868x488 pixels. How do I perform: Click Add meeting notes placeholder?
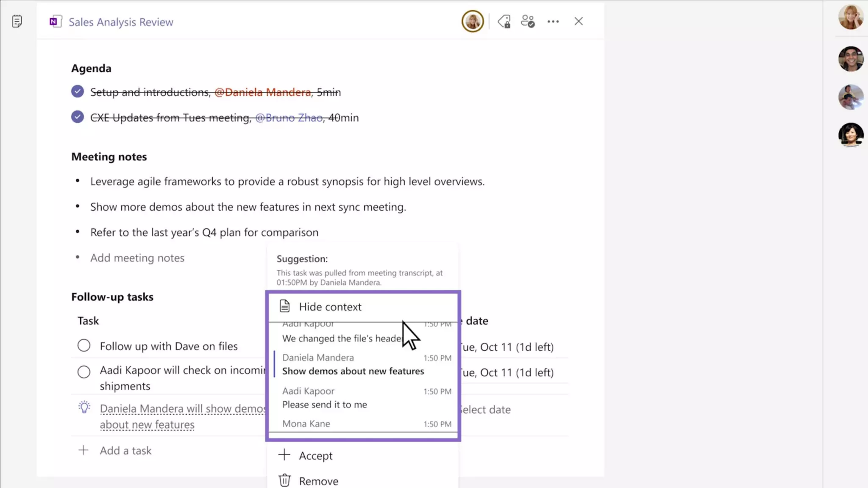(x=137, y=258)
